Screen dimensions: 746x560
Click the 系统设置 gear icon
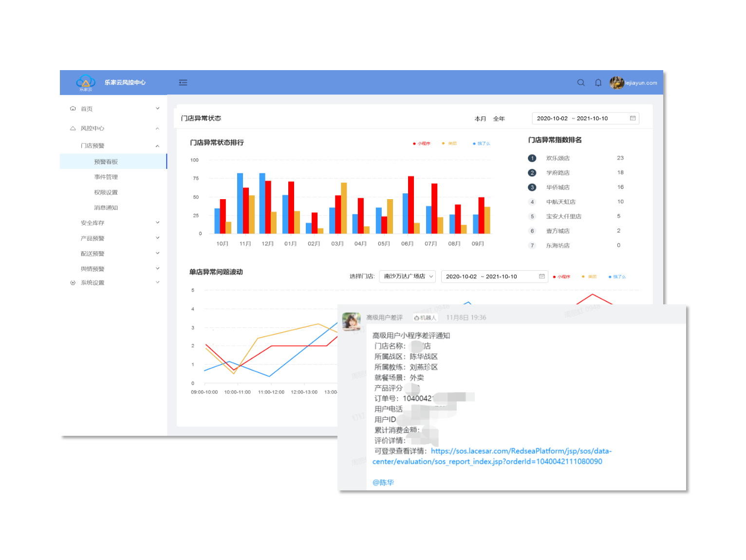click(x=73, y=283)
